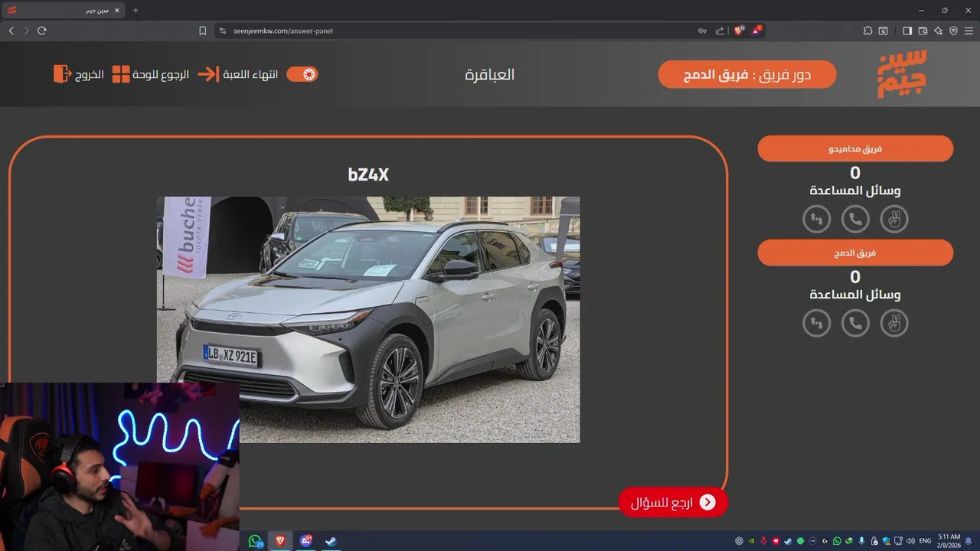The width and height of the screenshot is (980, 551).
Task: Open site settings icon beside the URL
Action: 223,31
